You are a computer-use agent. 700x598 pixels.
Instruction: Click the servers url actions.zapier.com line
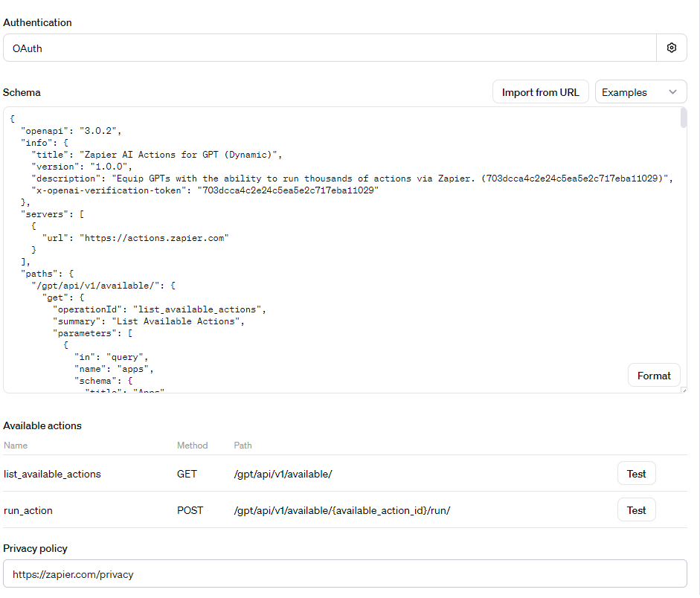[135, 238]
